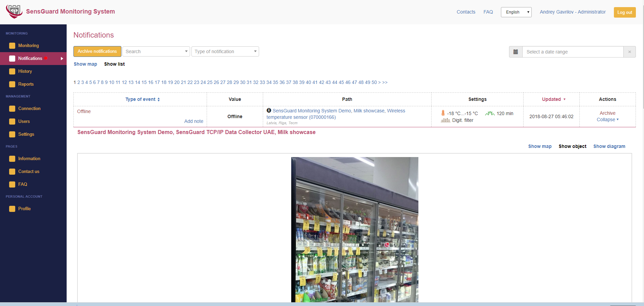Click the Archive notifications button

click(x=97, y=51)
